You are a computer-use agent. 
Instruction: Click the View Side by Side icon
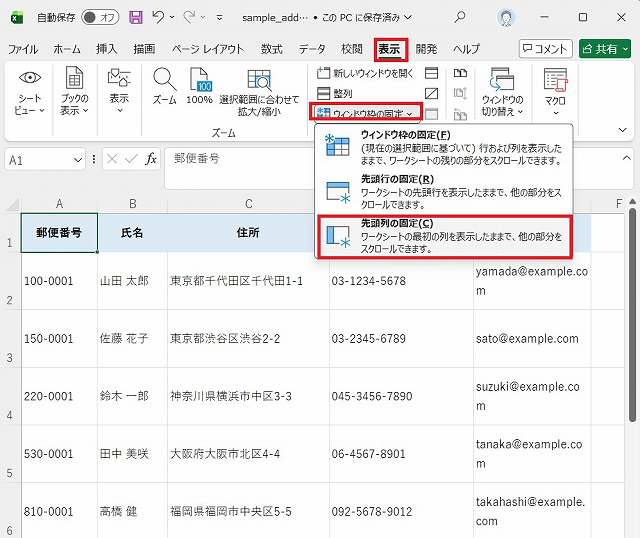point(460,73)
